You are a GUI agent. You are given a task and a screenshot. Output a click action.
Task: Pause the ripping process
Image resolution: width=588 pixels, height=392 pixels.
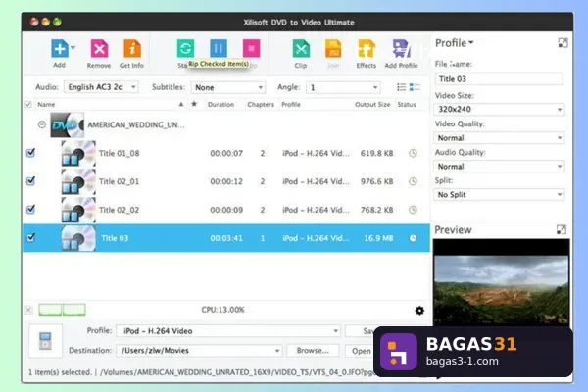point(219,48)
